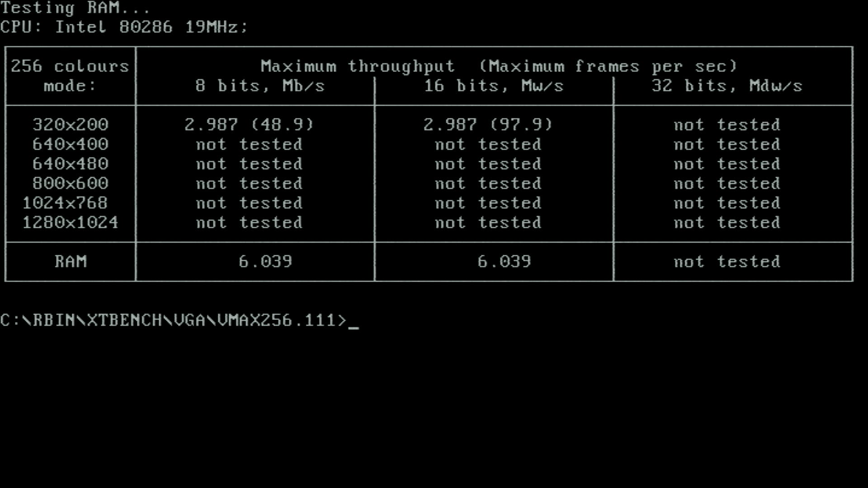
Task: Click the CPU: Intel 80286 19MHz line
Action: coord(124,27)
